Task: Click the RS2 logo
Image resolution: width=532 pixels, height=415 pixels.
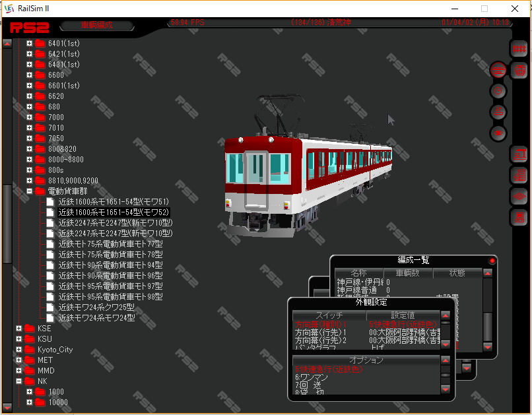Action: coord(30,28)
